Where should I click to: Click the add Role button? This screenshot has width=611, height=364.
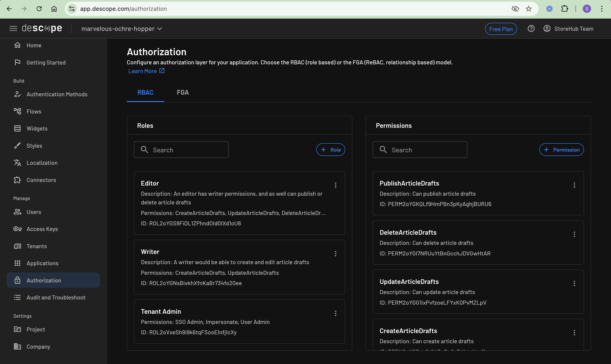click(331, 150)
